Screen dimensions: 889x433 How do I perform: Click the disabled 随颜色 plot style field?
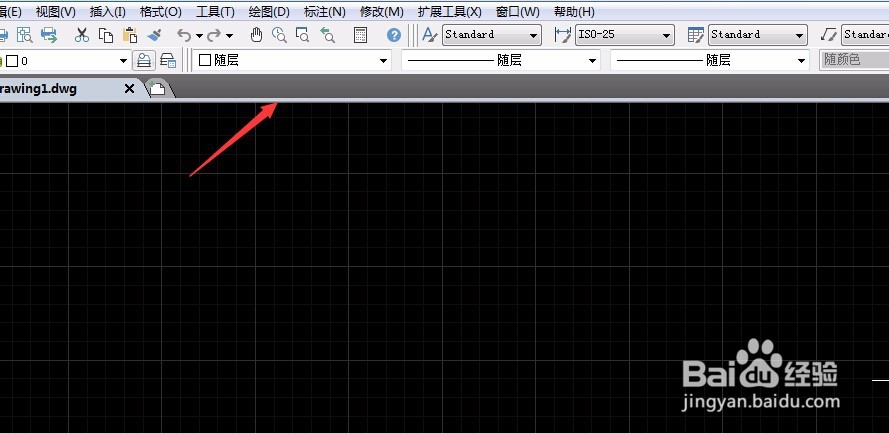pos(854,60)
